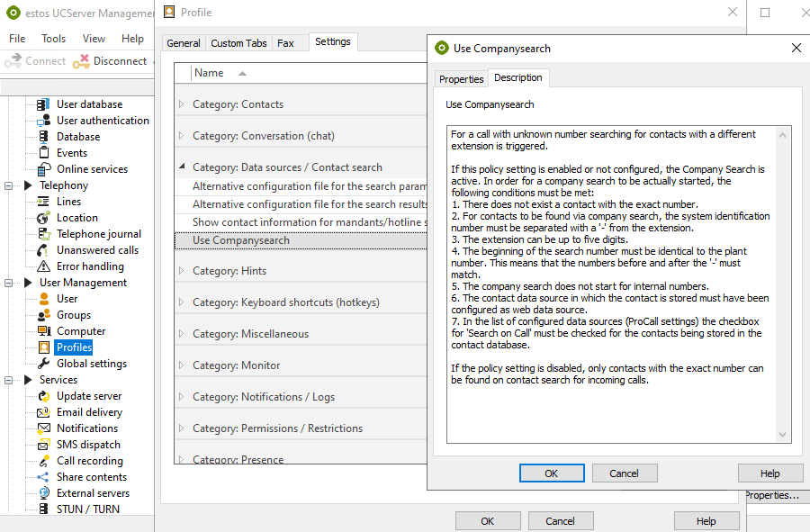Screen dimensions: 810x532
Task: Collapse the Telephony tree node
Action: [9, 185]
